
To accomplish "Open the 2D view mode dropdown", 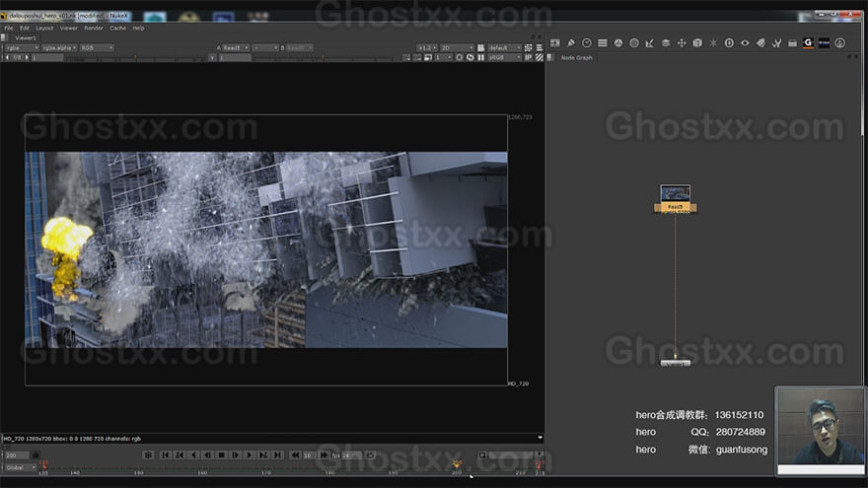I will (x=457, y=47).
